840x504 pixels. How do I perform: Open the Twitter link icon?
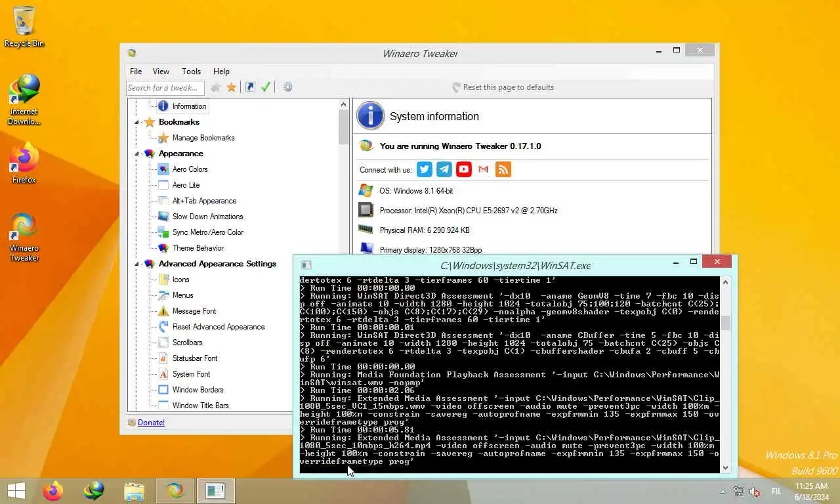point(425,169)
